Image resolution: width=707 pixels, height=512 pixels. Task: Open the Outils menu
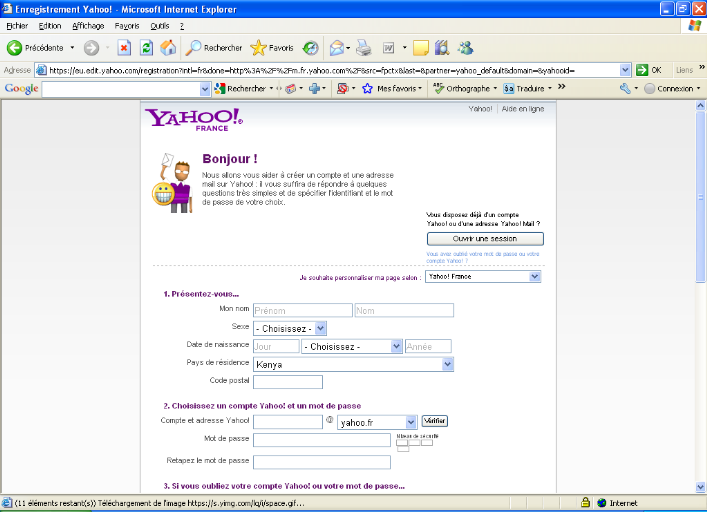(x=160, y=26)
